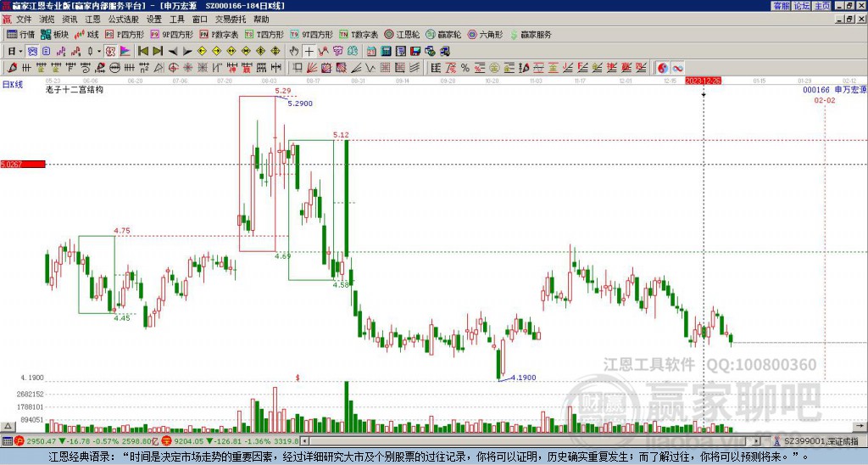
Task: Open the 设置 menu
Action: 154,20
